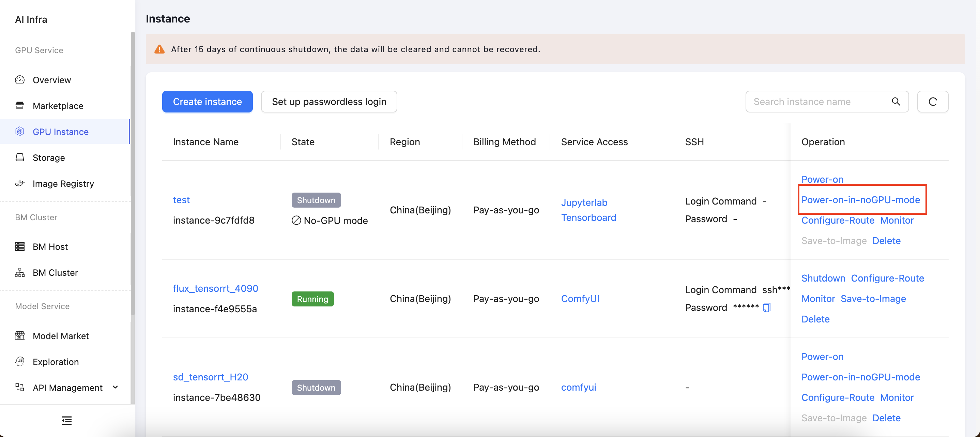Click the API Management icon

tap(20, 387)
